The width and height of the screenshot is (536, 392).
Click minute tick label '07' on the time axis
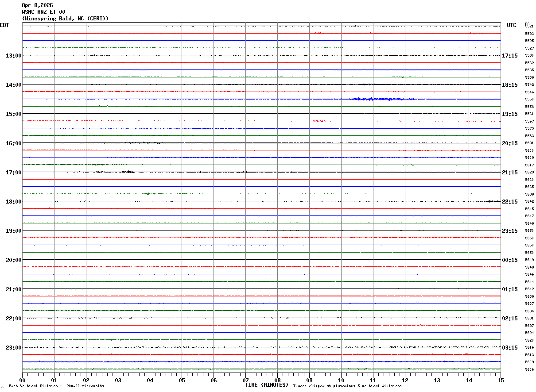click(245, 380)
